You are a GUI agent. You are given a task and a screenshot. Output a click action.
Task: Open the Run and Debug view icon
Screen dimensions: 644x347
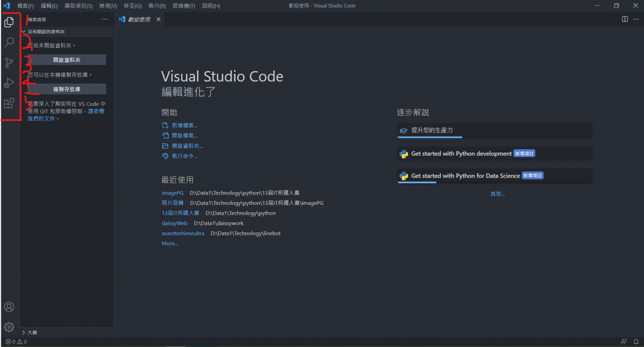(x=9, y=82)
